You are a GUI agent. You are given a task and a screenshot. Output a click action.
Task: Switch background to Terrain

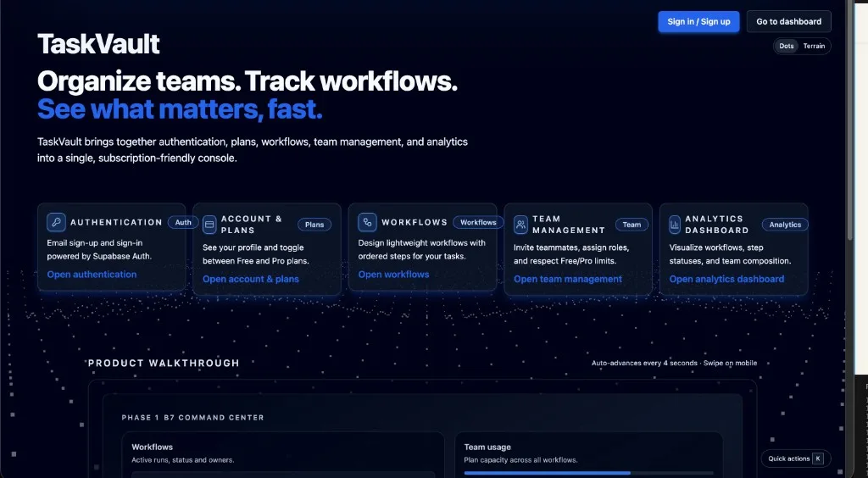tap(814, 46)
